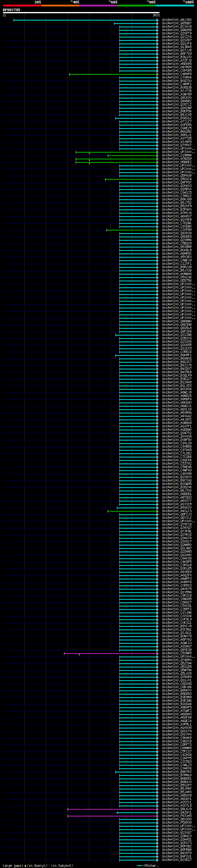Click the white BP097795 query bar
This screenshot has width=197, height=868.
pos(81,13)
